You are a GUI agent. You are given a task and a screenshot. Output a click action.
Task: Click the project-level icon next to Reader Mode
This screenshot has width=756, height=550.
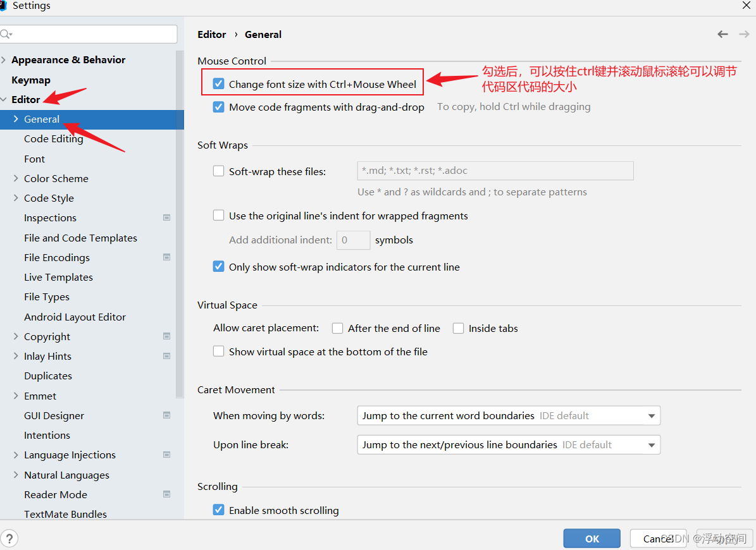click(x=167, y=494)
